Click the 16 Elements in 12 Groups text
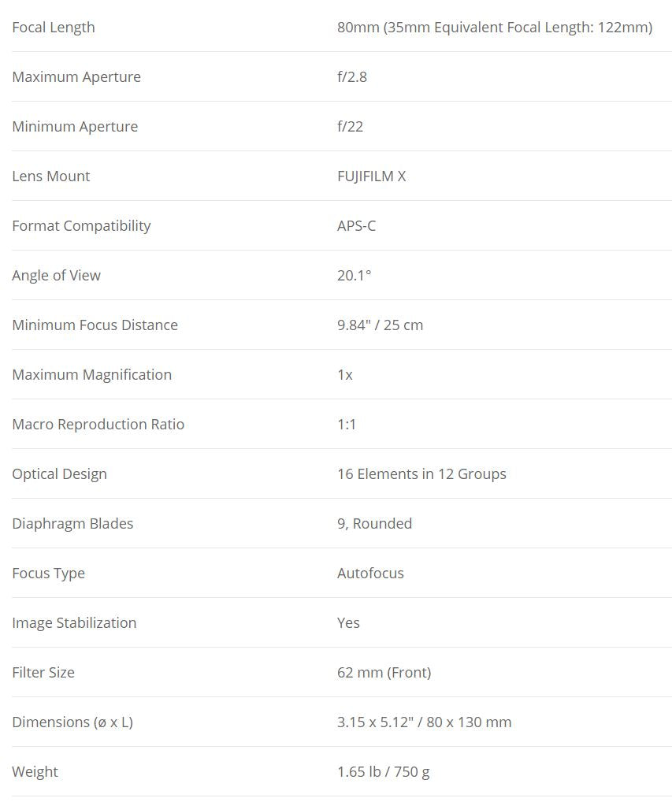 coord(421,474)
